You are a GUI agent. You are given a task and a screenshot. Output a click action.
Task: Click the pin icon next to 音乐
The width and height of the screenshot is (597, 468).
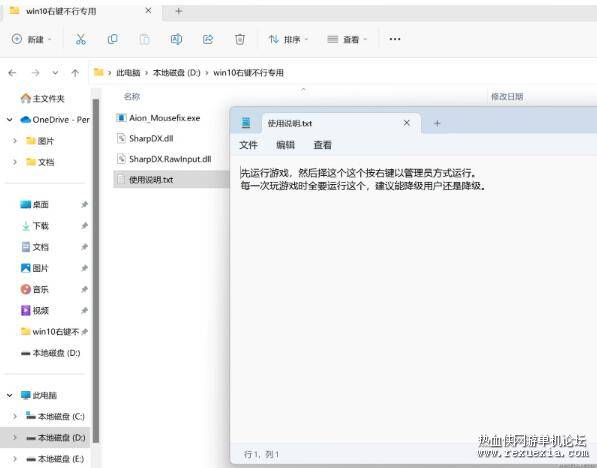pos(84,289)
